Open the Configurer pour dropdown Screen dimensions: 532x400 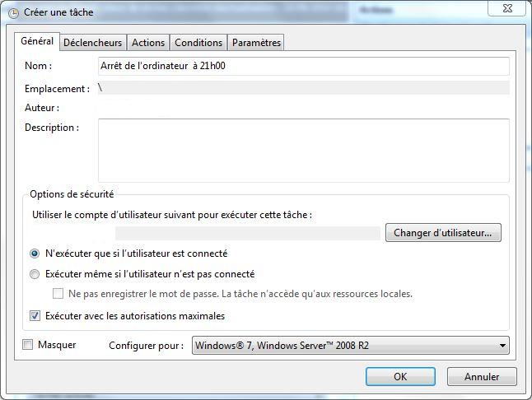coord(351,346)
